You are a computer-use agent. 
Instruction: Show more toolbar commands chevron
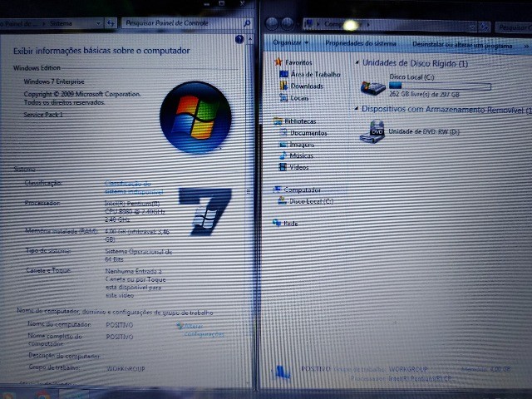[x=526, y=46]
